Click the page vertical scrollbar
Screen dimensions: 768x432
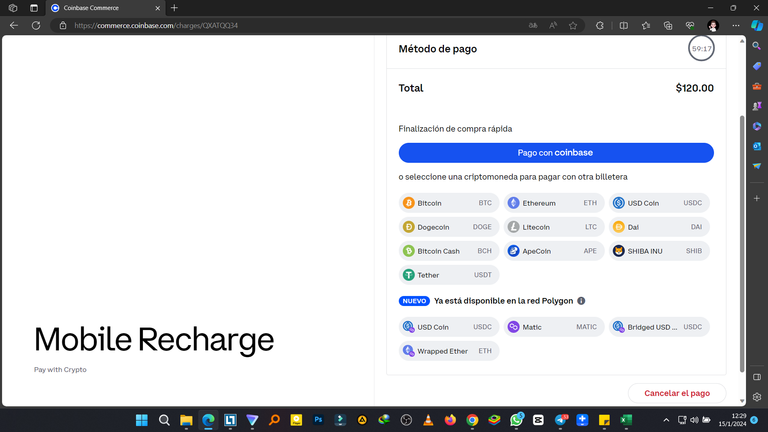click(742, 243)
